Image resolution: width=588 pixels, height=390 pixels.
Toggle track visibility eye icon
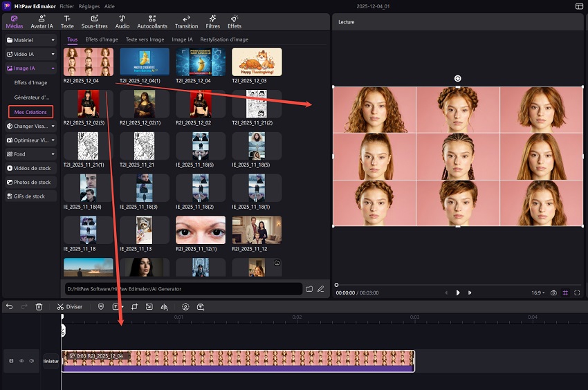(x=21, y=361)
